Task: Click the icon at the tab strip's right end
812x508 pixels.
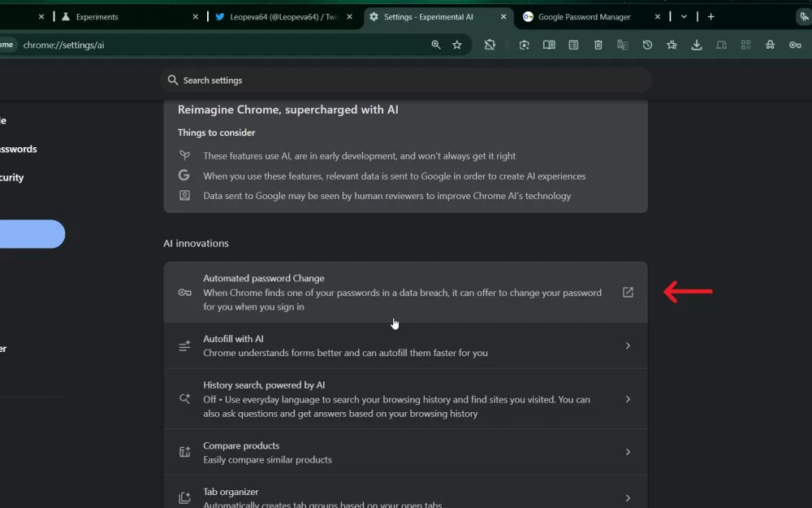Action: (803, 16)
